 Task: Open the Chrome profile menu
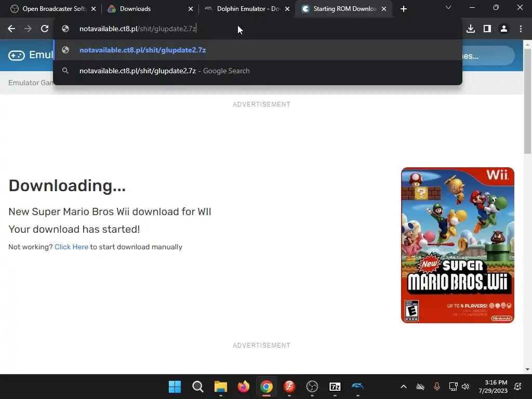504,29
